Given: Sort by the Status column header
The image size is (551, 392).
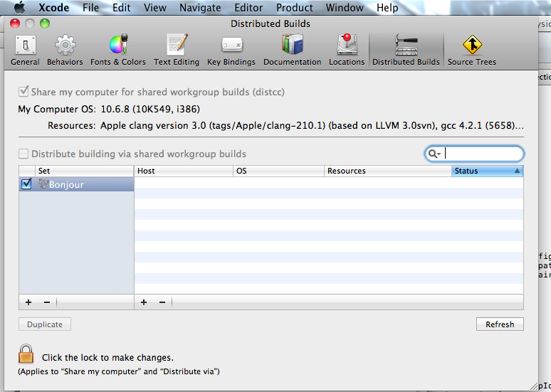Looking at the screenshot, I should (488, 171).
